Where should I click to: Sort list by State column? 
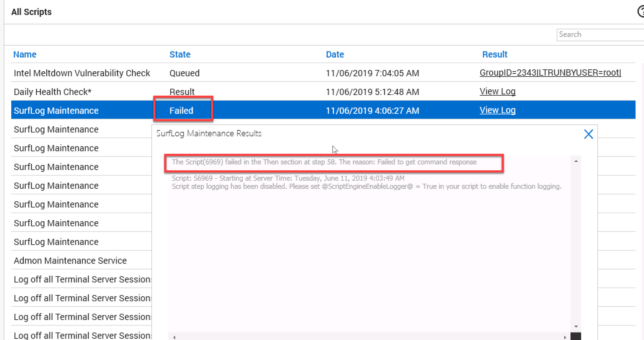[180, 54]
